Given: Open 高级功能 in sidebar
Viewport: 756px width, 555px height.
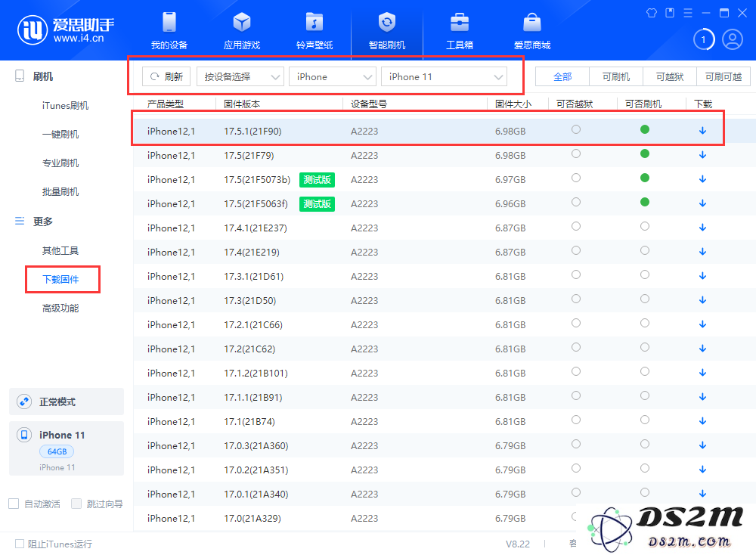Looking at the screenshot, I should pos(60,308).
